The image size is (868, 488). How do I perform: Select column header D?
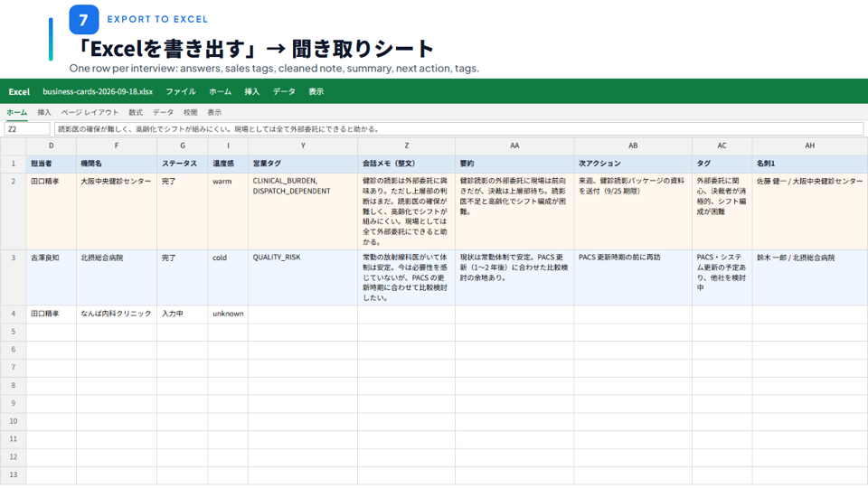pos(51,146)
